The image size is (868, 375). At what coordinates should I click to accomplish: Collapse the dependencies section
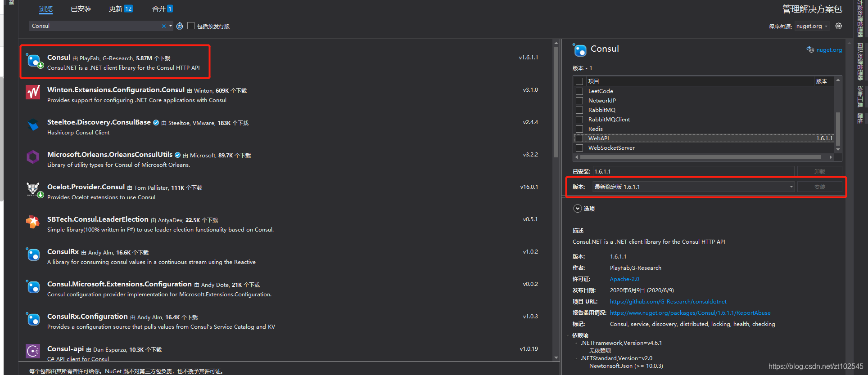[x=568, y=335]
